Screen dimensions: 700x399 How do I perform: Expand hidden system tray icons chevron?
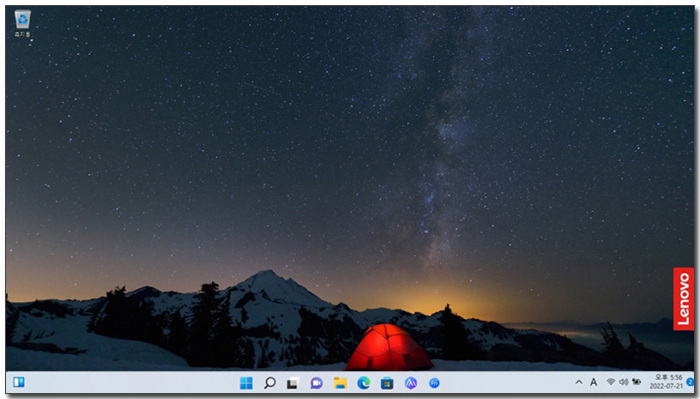pyautogui.click(x=579, y=382)
